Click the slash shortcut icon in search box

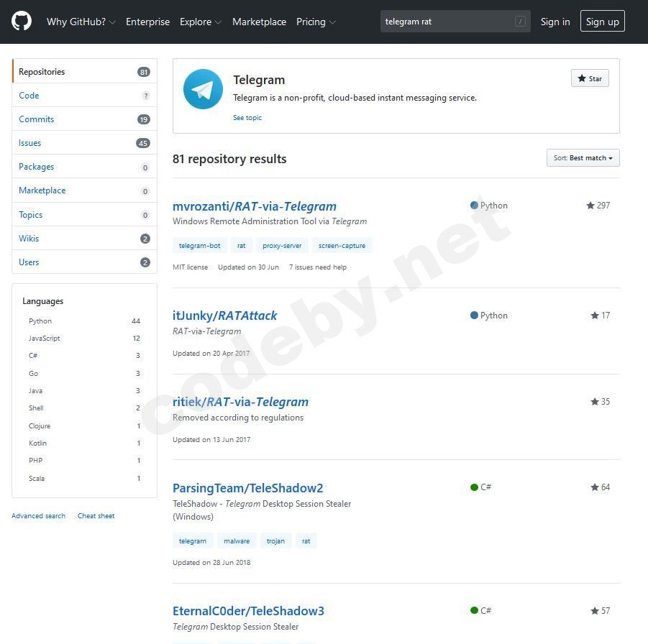[520, 21]
